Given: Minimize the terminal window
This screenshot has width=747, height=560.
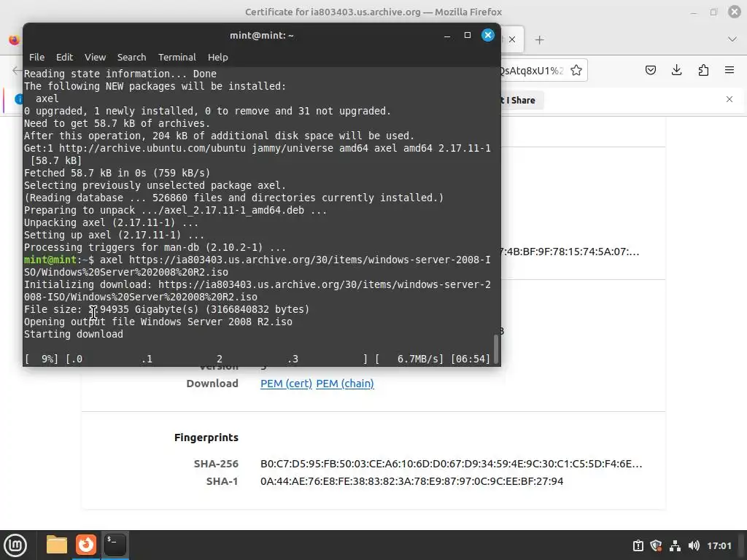Looking at the screenshot, I should 447,35.
